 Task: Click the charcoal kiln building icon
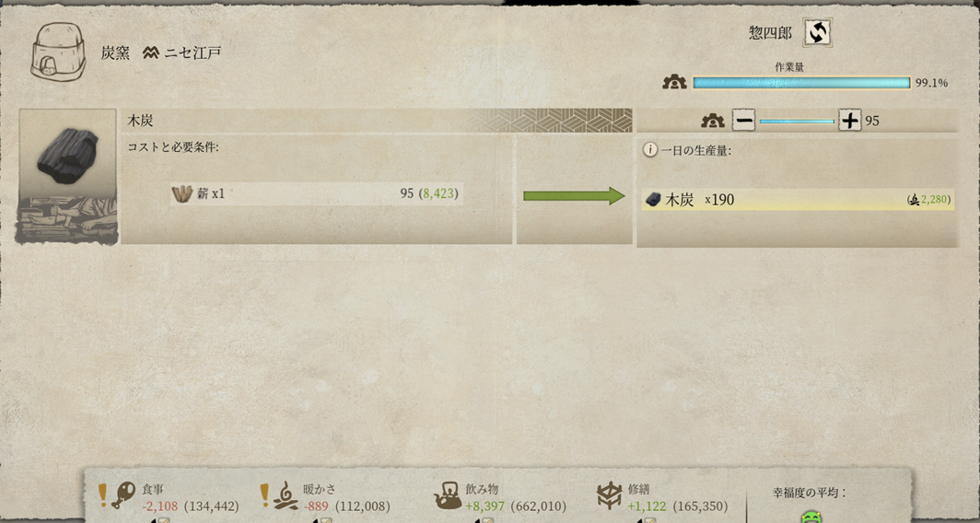(56, 52)
